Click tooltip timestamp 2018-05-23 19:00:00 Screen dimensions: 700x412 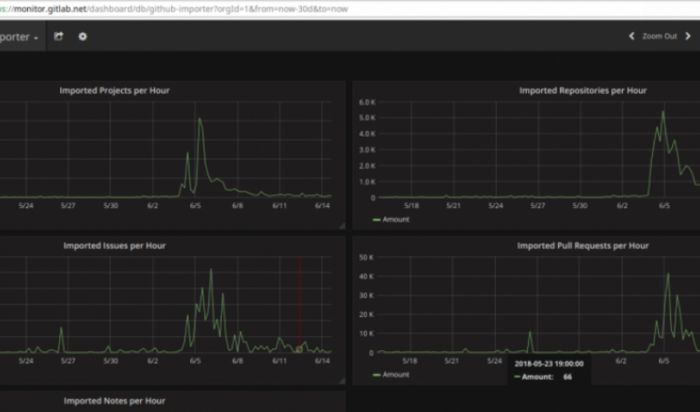pyautogui.click(x=549, y=364)
